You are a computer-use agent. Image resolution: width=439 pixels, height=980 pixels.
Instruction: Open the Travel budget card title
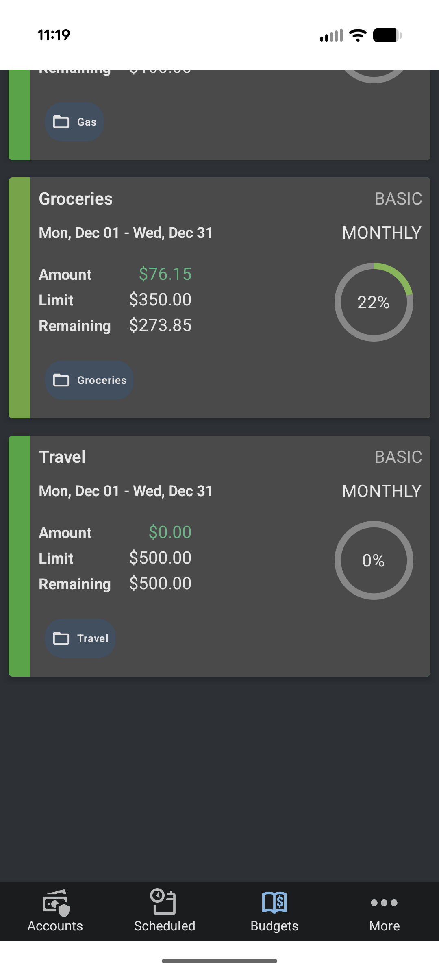coord(62,457)
